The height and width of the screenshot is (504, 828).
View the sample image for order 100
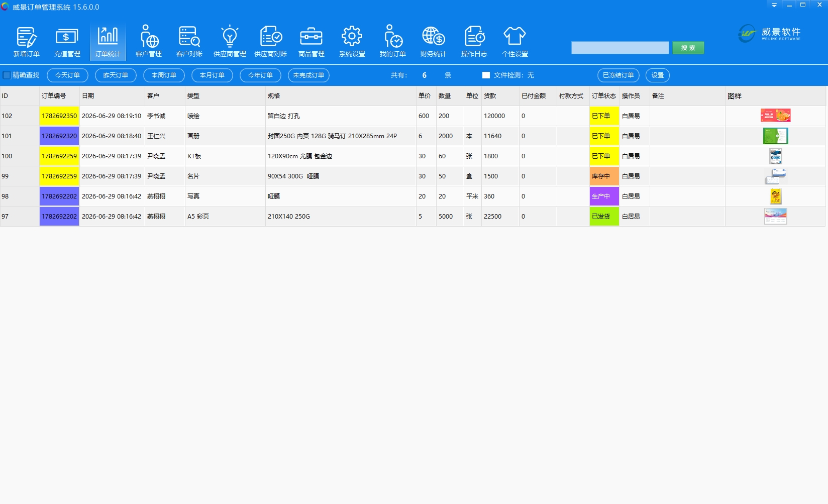click(776, 156)
